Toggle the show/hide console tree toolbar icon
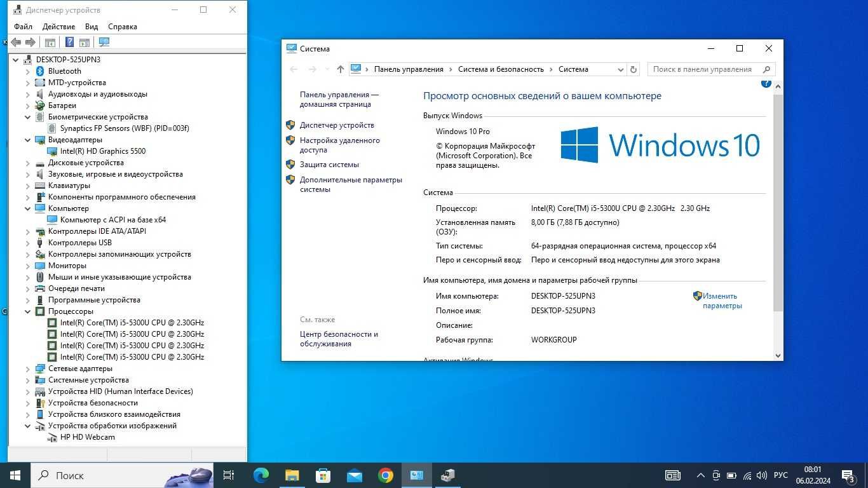This screenshot has width=868, height=488. pyautogui.click(x=50, y=43)
